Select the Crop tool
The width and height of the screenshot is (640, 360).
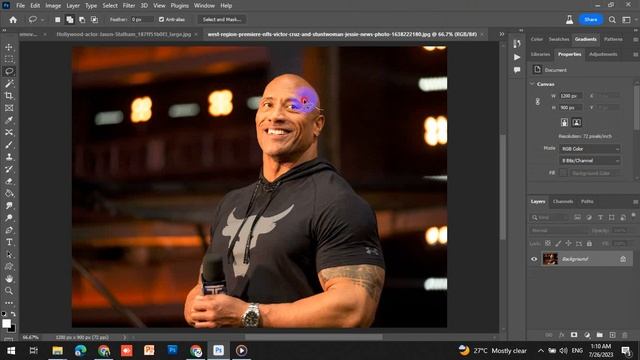point(9,96)
